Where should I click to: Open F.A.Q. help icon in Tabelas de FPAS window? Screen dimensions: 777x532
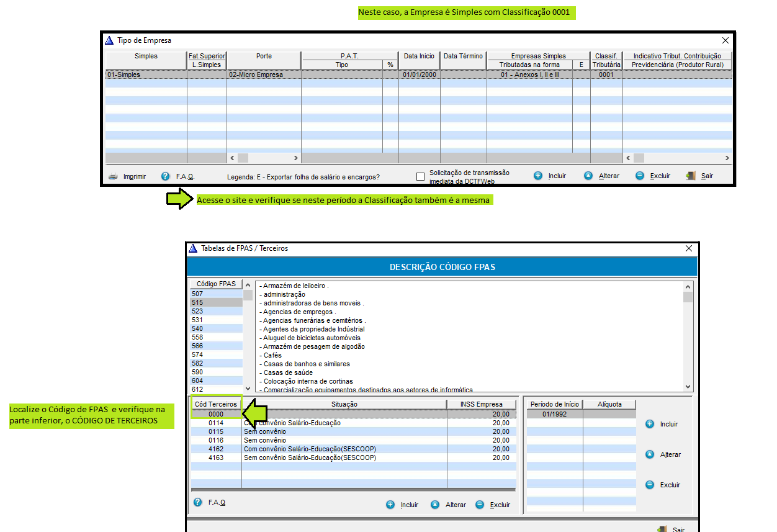198,502
